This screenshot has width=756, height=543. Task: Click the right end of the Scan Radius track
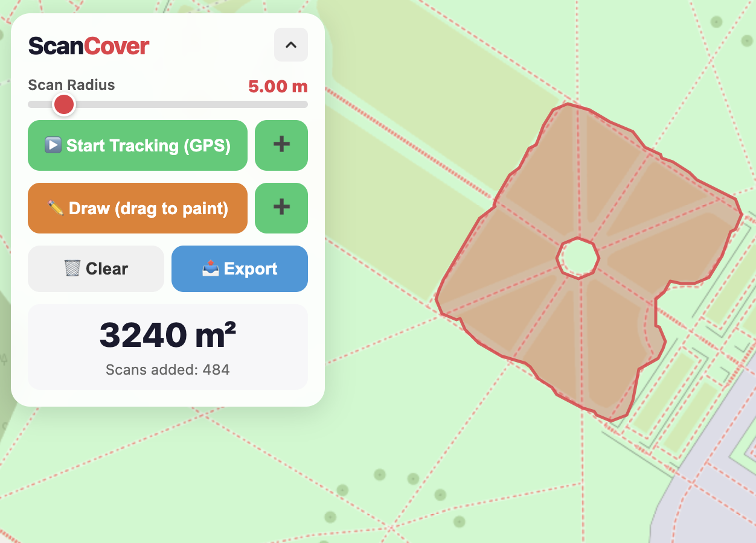(x=304, y=104)
